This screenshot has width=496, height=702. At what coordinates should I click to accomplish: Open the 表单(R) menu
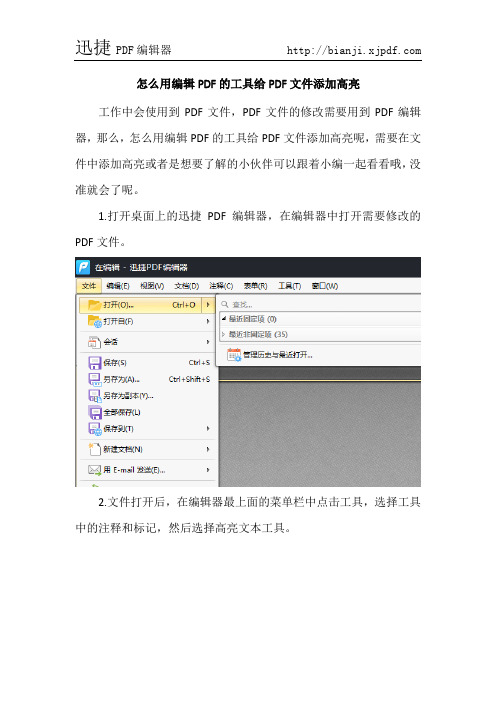tap(255, 286)
